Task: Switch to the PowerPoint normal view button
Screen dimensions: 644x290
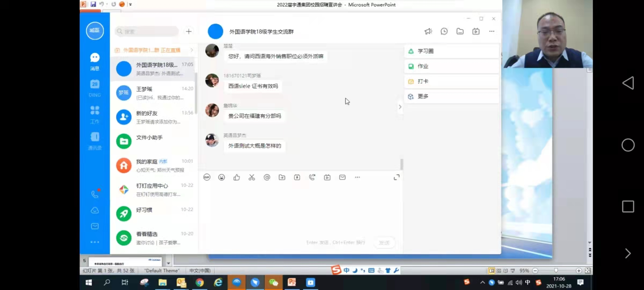Action: (492, 271)
